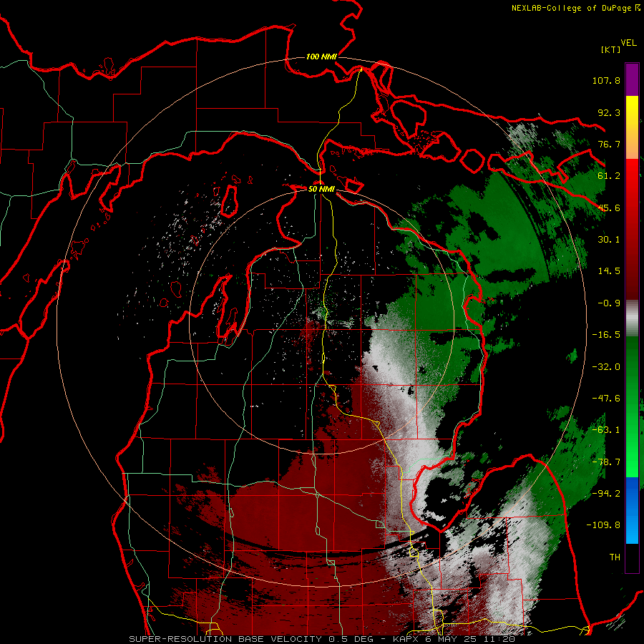Click the [KT] units label

click(610, 49)
